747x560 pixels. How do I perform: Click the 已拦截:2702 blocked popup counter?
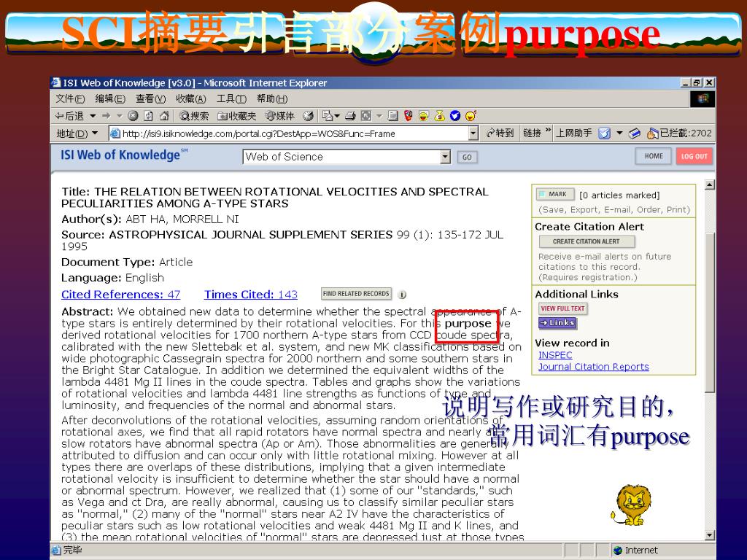[x=679, y=133]
